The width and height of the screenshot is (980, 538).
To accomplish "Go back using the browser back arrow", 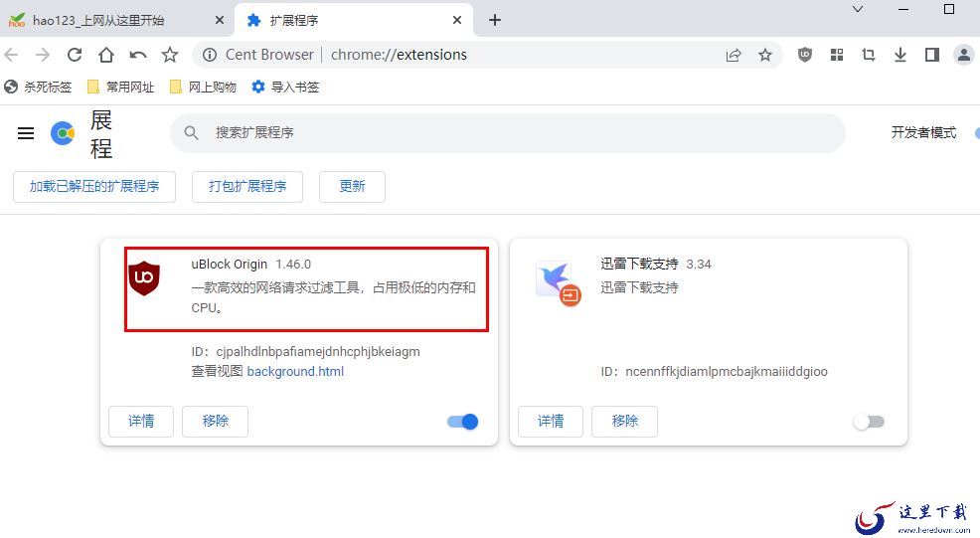I will 11,55.
